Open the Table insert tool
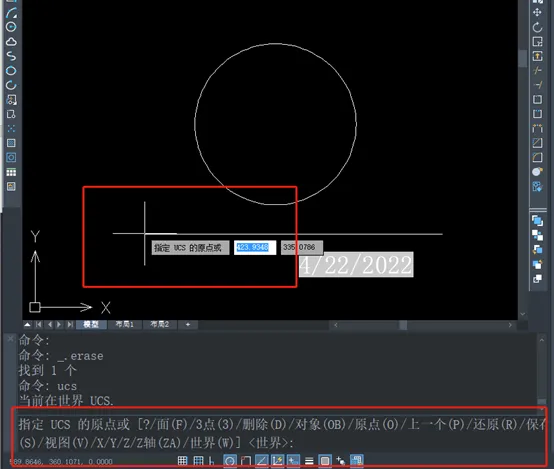Screen dimensions: 554x469 point(11,172)
